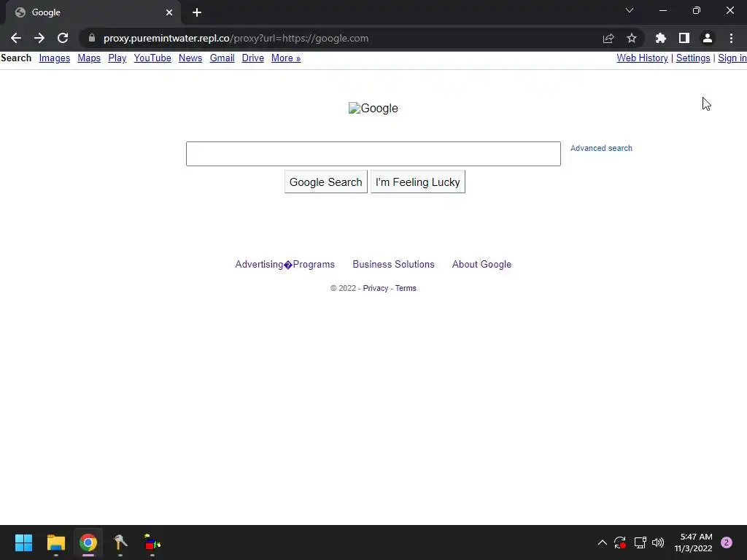Click the broken Google logo image

[373, 108]
